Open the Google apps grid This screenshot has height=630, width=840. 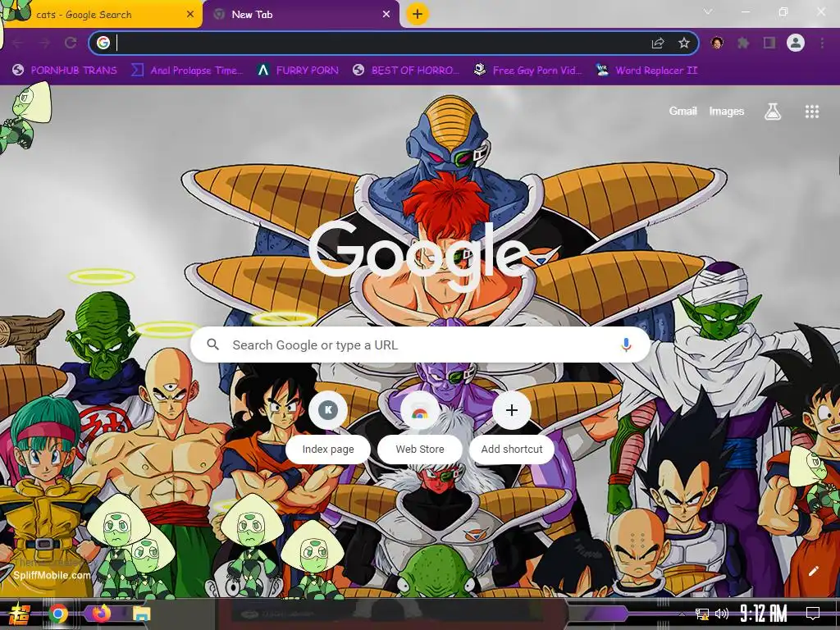point(812,112)
